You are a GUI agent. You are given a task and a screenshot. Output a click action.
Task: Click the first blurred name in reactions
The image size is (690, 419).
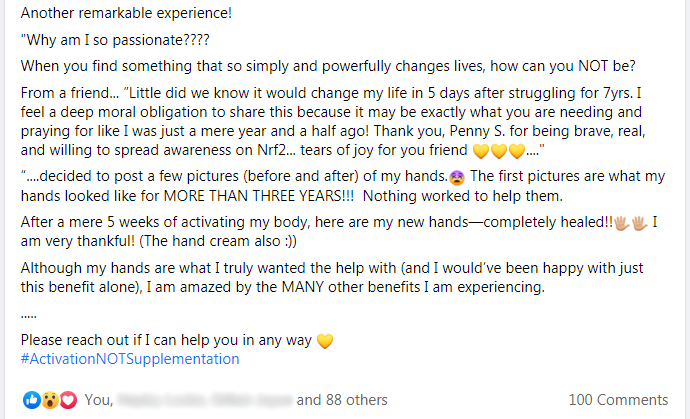click(161, 400)
